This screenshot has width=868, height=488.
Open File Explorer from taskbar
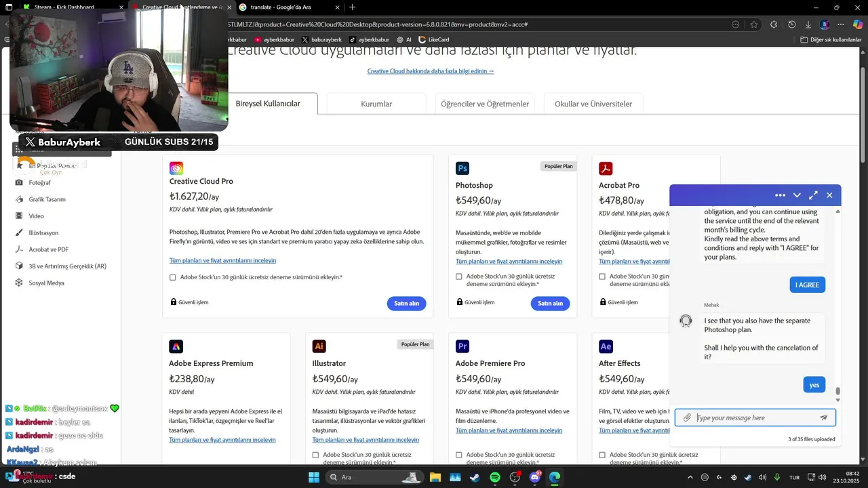pyautogui.click(x=435, y=477)
